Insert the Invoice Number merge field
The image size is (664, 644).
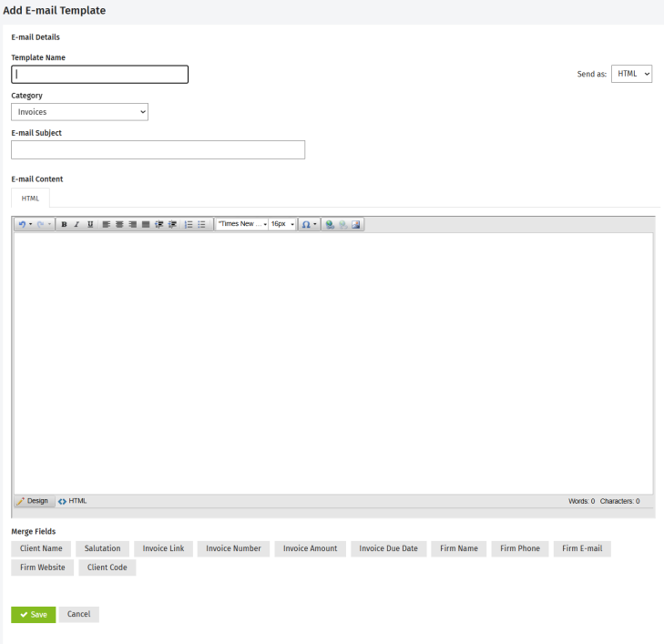(233, 548)
